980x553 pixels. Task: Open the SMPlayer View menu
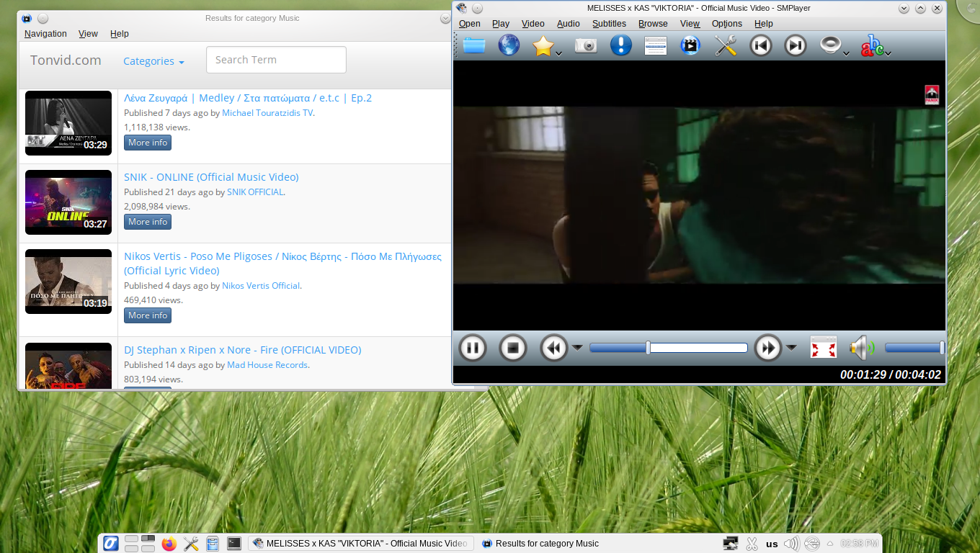(690, 24)
